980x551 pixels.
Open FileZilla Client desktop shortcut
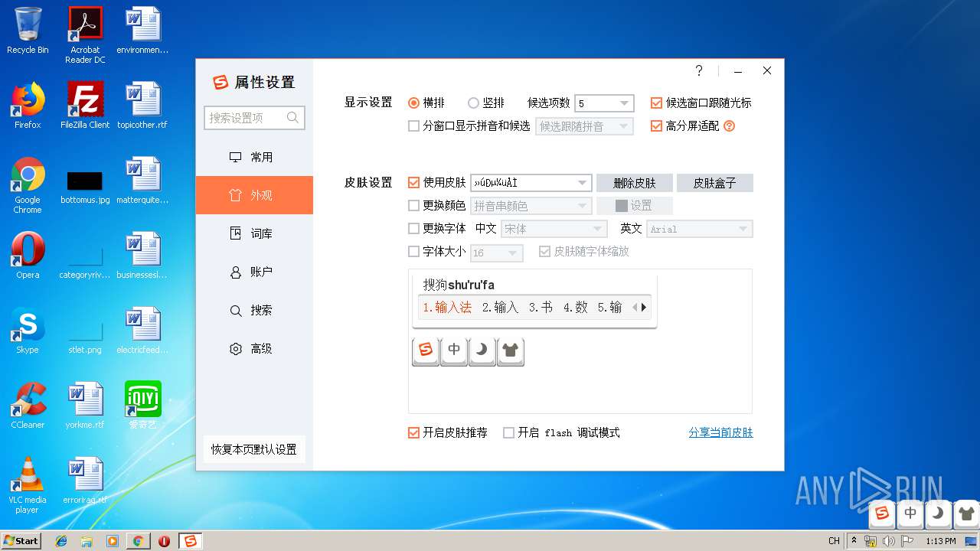point(85,106)
